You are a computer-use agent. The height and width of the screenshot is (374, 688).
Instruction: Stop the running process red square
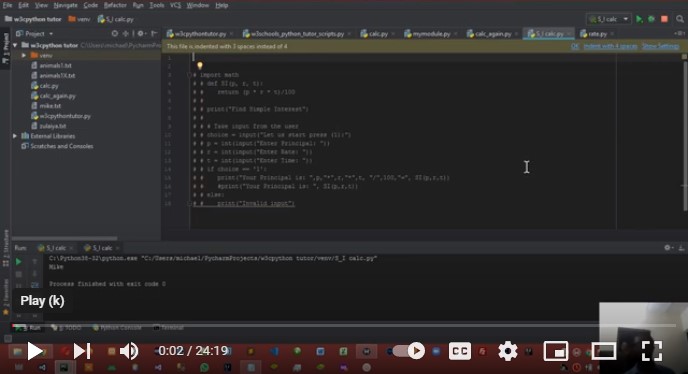tap(664, 19)
